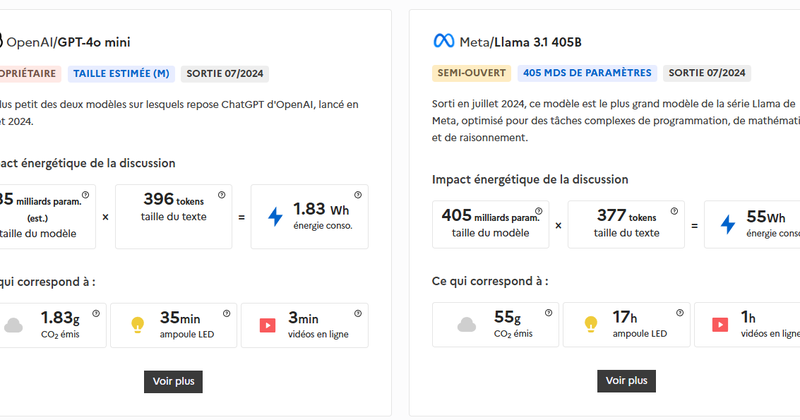
Task: Click the red video icon next to 1h
Action: 719,325
